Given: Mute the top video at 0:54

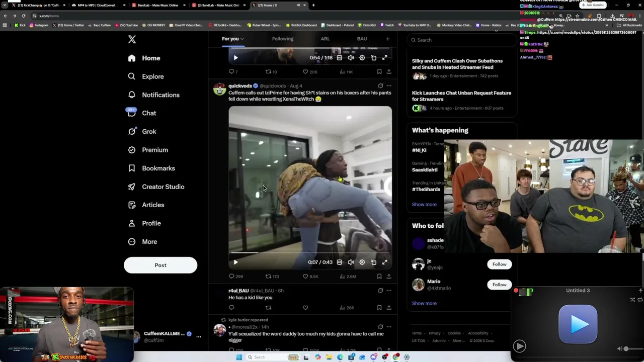Looking at the screenshot, I should [351, 58].
